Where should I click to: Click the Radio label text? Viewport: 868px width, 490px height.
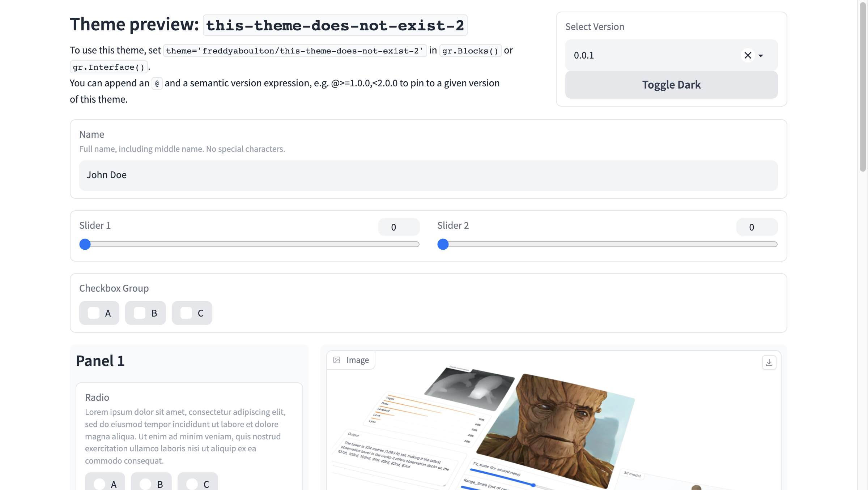pos(97,397)
